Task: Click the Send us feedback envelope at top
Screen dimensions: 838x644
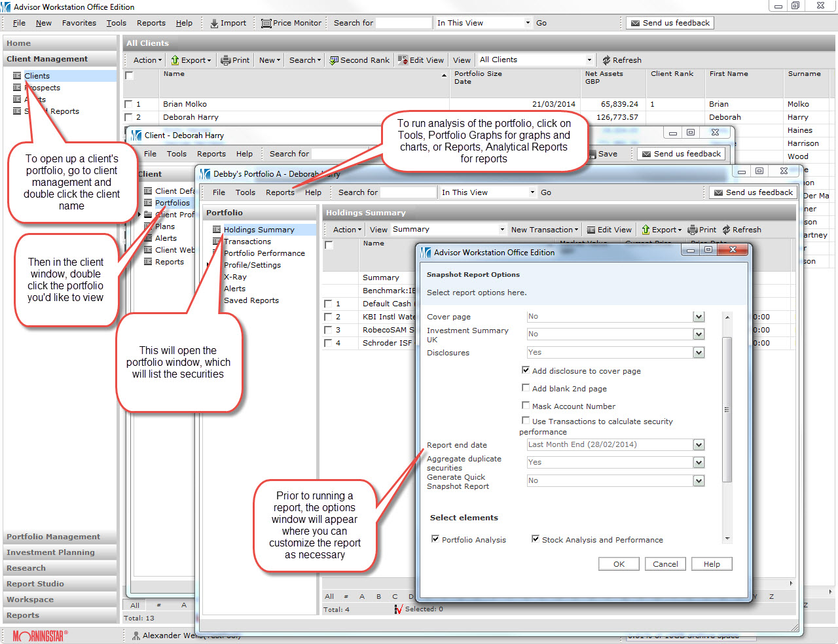Action: pyautogui.click(x=634, y=23)
